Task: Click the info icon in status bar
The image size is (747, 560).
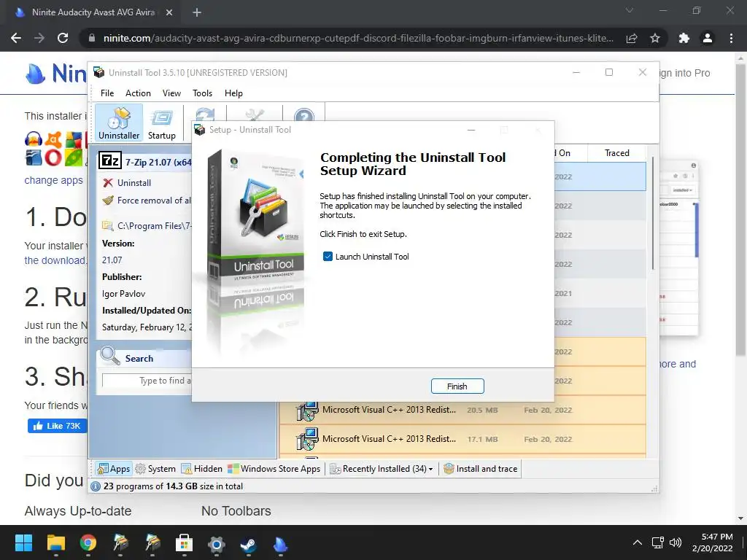Action: (96, 486)
